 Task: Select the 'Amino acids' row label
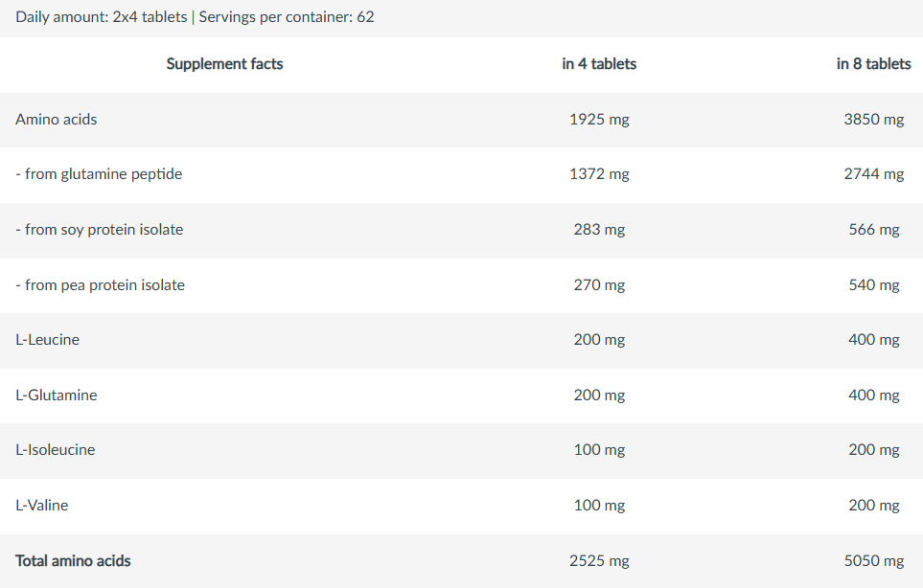tap(57, 120)
